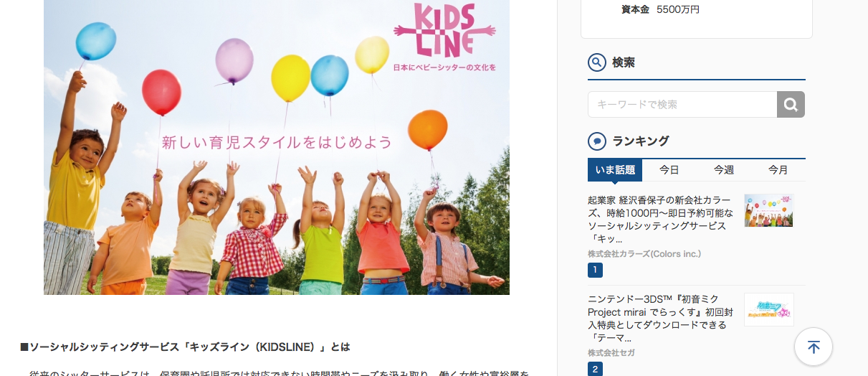Select the いま話題 ranking tab
868x376 pixels.
click(615, 170)
